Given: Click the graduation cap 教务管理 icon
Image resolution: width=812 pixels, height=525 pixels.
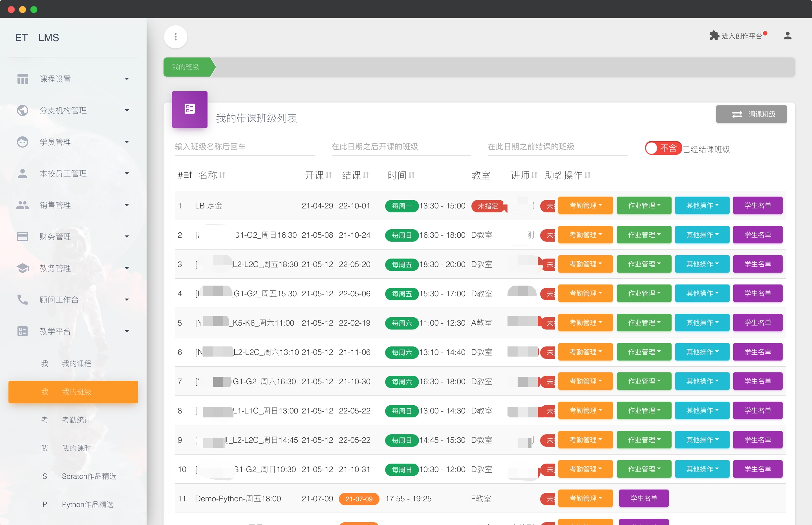Looking at the screenshot, I should tap(23, 268).
